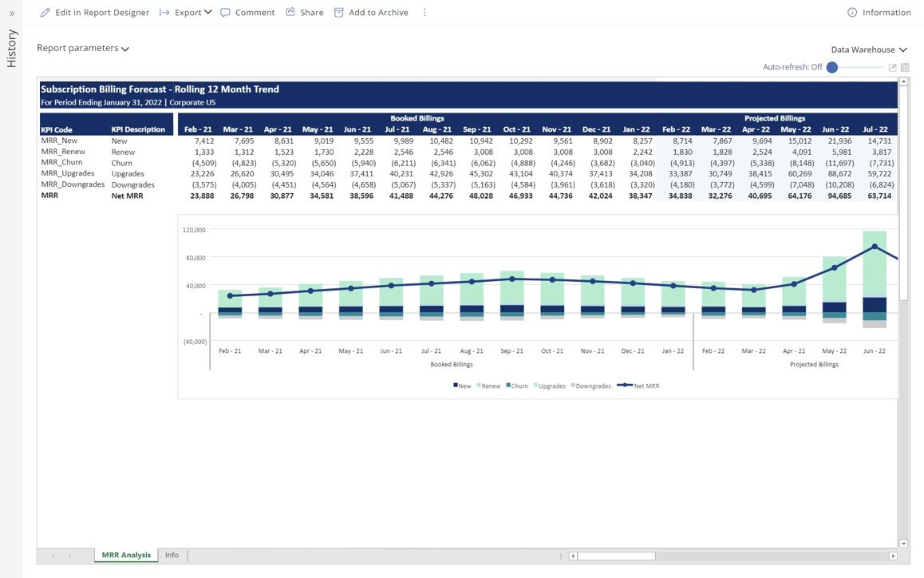Screen dimensions: 924x578
Task: Click the Add to Archive label
Action: pos(378,13)
